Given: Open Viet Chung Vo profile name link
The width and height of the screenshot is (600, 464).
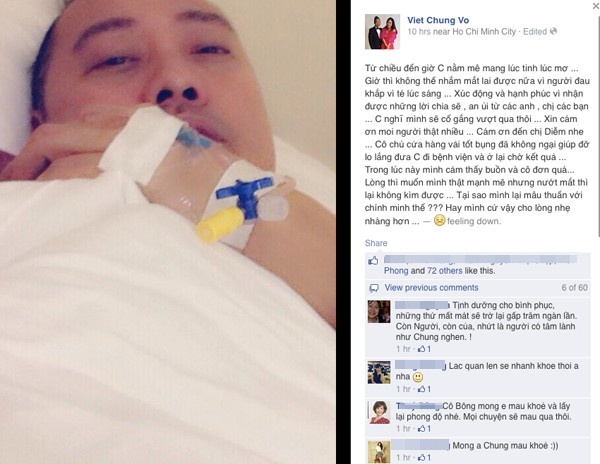Looking at the screenshot, I should (438, 20).
